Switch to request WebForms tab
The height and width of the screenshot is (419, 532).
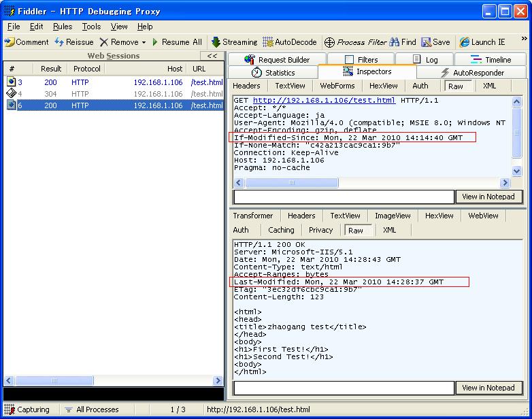pos(337,86)
